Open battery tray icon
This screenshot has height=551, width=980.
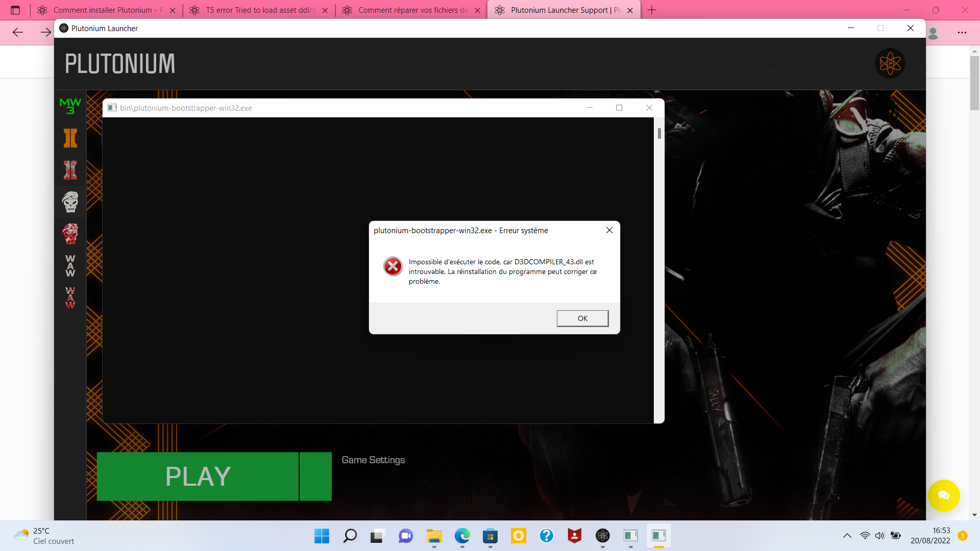pos(896,536)
